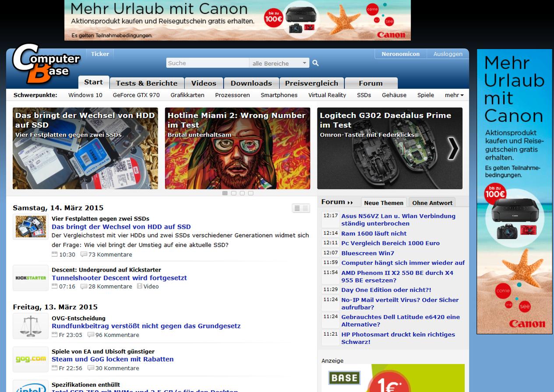The width and height of the screenshot is (554, 392).
Task: Open HP Photosmart druckt kein Schwarz thread
Action: pos(398,338)
